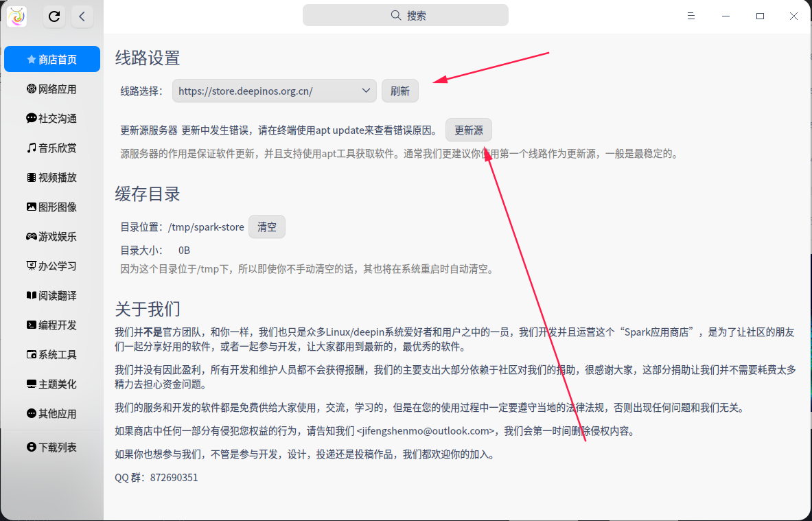Open the 下载列表 download list
The width and height of the screenshot is (812, 521).
(51, 447)
